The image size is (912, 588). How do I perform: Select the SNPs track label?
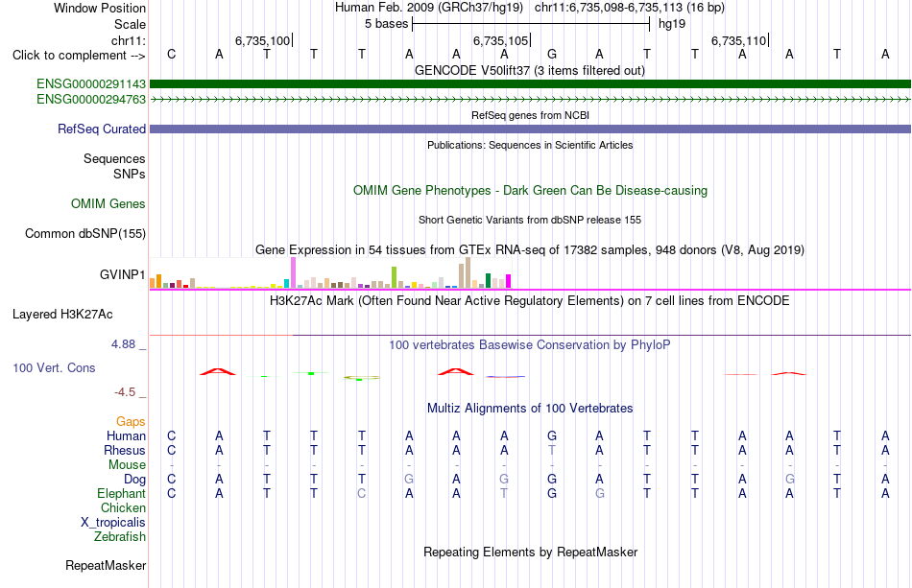(x=130, y=174)
